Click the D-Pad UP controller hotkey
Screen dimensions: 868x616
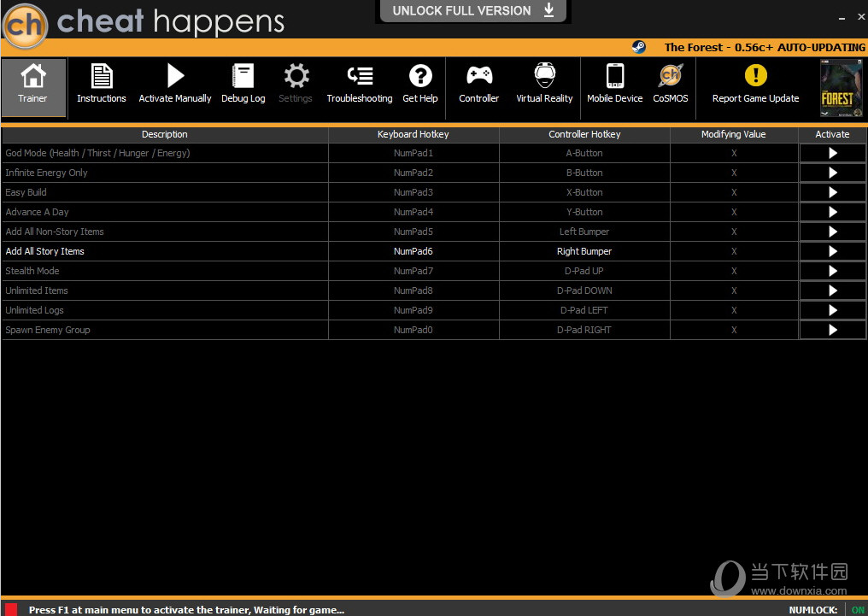tap(584, 271)
